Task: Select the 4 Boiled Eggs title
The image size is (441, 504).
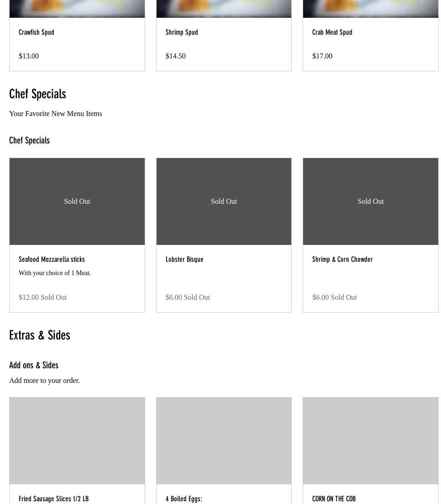Action: pyautogui.click(x=184, y=499)
